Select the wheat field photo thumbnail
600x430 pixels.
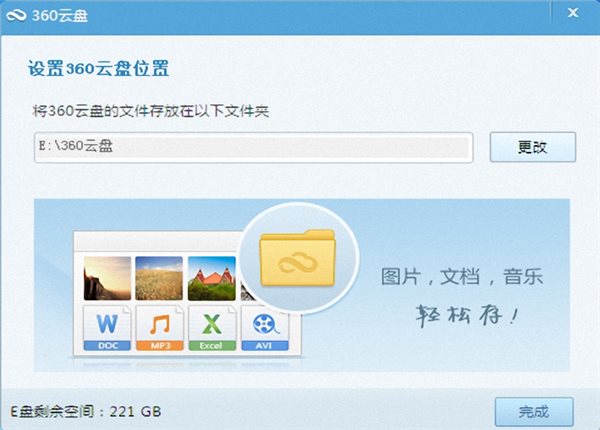(x=159, y=278)
